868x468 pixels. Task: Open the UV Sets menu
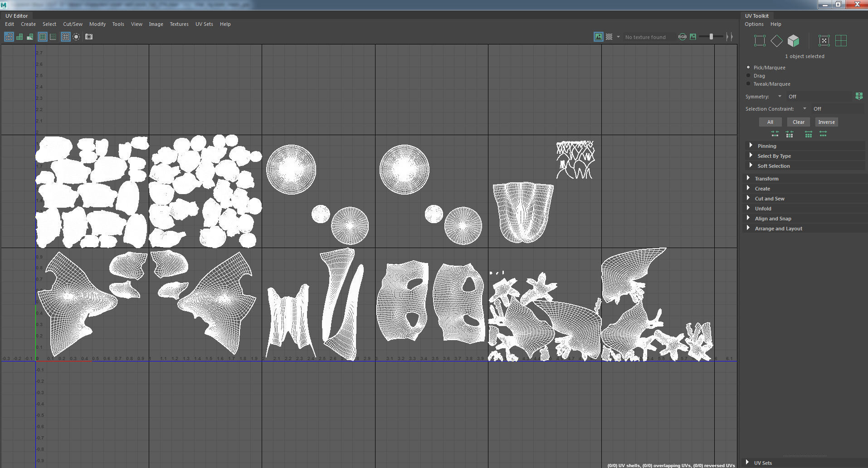point(204,24)
